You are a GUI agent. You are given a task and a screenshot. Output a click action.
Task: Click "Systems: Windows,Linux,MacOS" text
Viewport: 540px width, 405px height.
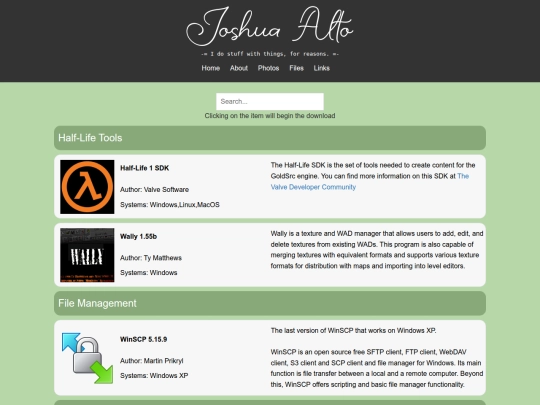pyautogui.click(x=170, y=205)
